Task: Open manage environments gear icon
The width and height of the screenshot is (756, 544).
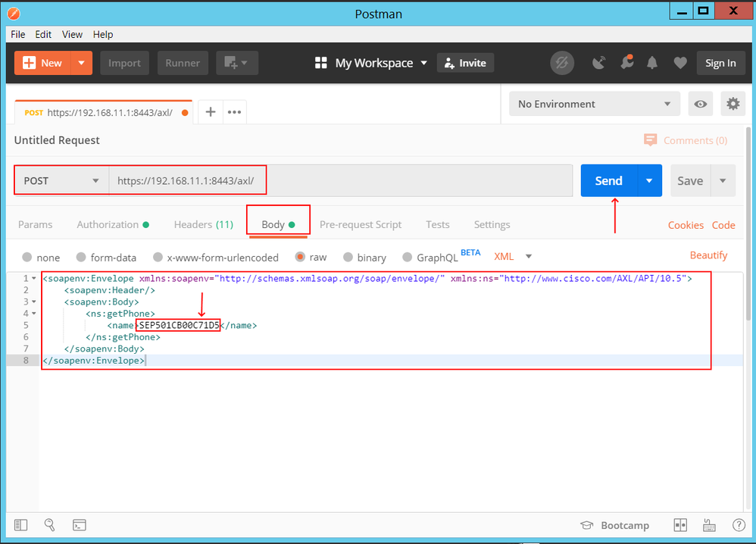Action: click(733, 104)
